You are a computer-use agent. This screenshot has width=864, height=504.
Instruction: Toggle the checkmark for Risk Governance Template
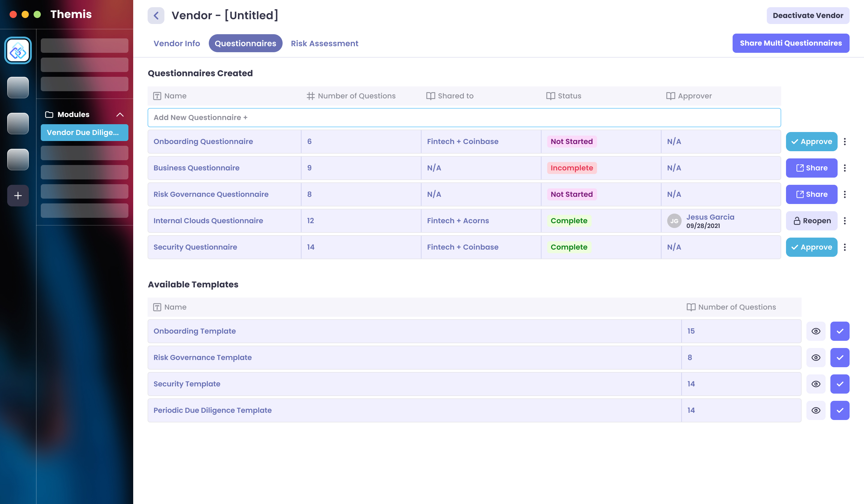click(840, 357)
